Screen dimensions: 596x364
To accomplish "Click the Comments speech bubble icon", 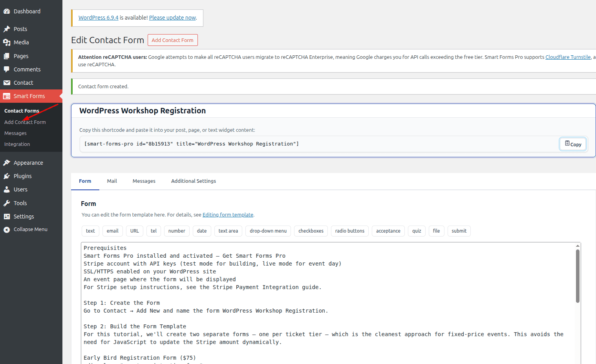I will (7, 69).
